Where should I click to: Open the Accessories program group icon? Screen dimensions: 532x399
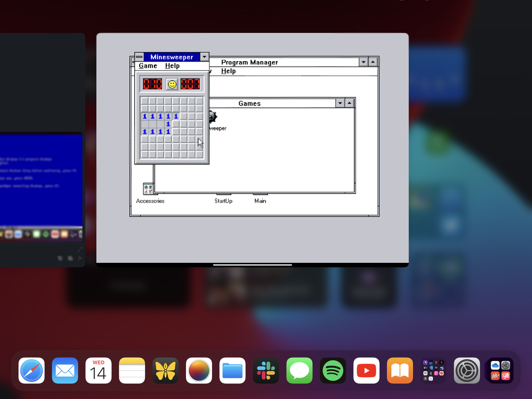147,188
